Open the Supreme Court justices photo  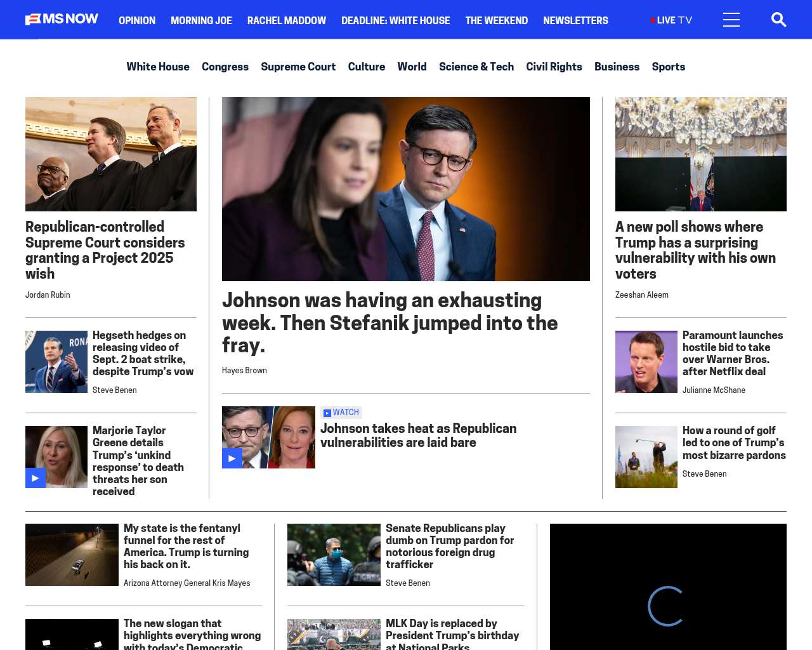(111, 154)
